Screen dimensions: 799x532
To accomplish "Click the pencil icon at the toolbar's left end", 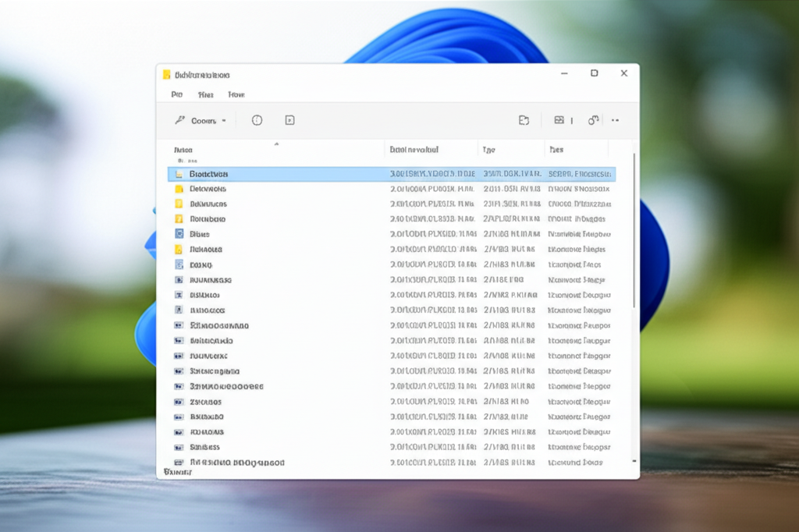I will click(179, 120).
